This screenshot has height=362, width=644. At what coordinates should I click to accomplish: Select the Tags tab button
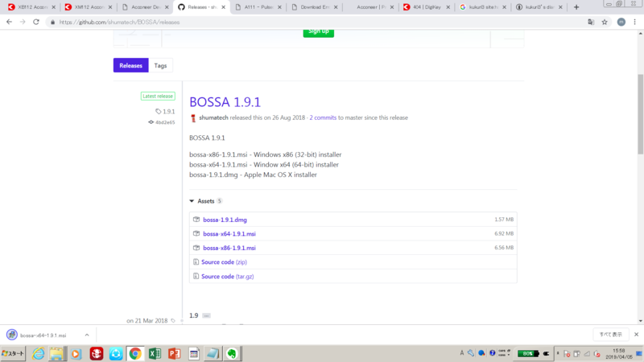tap(160, 65)
